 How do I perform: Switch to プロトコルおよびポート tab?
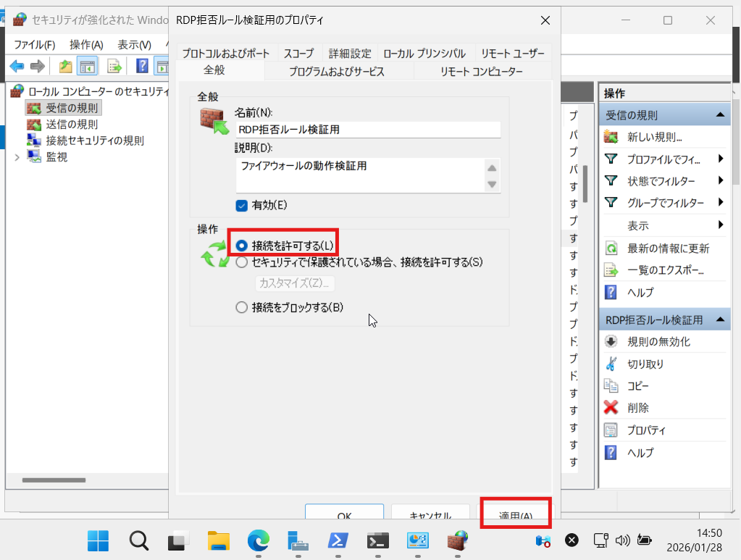226,54
